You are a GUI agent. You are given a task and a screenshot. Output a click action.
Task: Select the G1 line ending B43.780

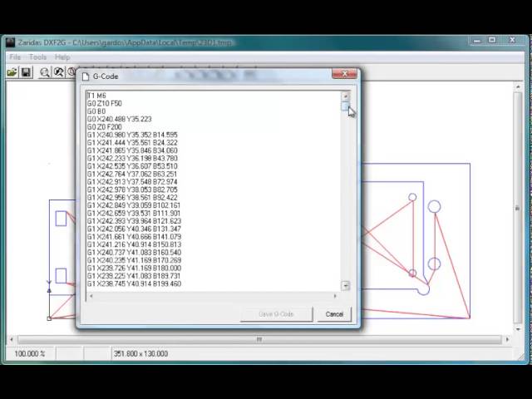tap(132, 158)
